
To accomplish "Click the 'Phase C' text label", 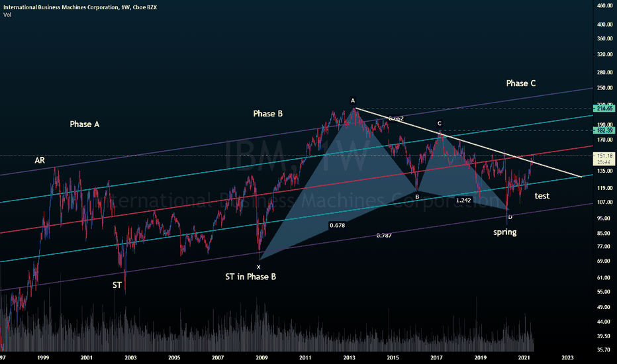I will 521,83.
